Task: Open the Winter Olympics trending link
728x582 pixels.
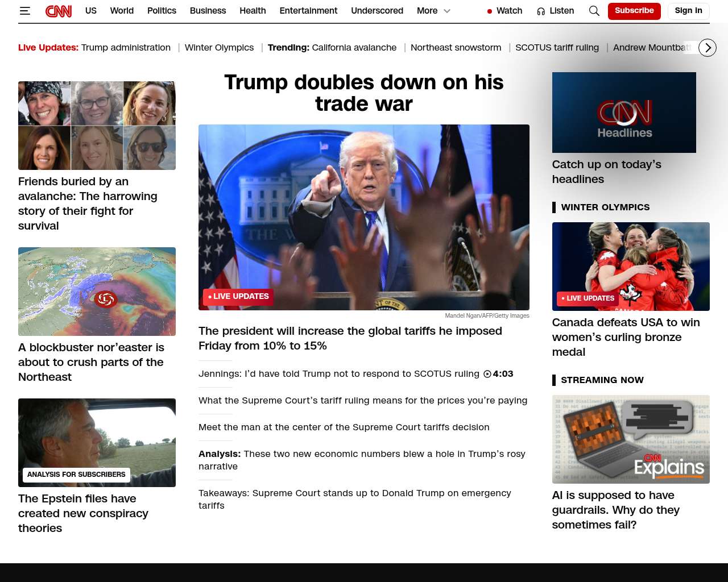Action: click(219, 48)
